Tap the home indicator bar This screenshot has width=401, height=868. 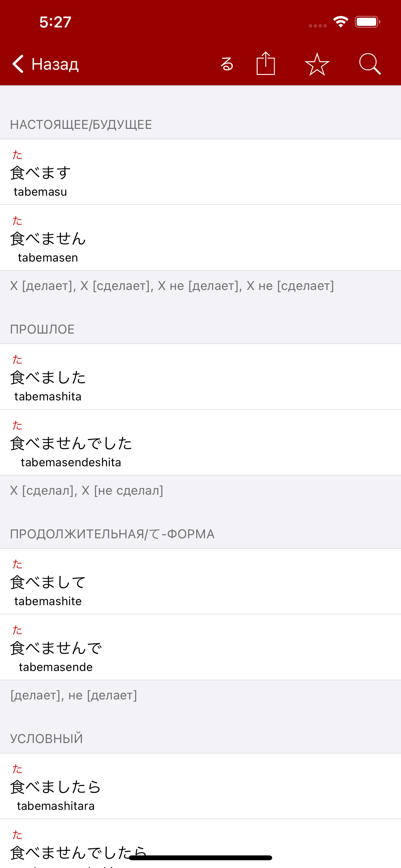tap(200, 858)
